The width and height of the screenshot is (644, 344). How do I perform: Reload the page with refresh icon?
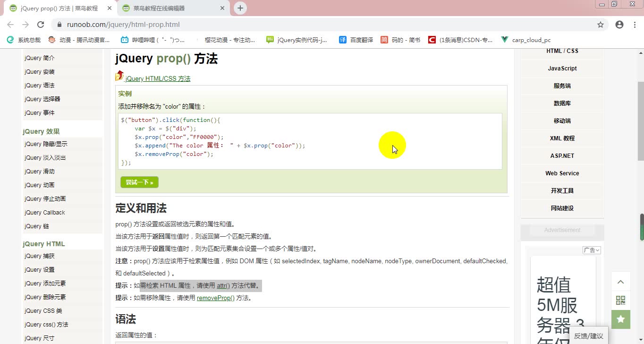(x=41, y=25)
